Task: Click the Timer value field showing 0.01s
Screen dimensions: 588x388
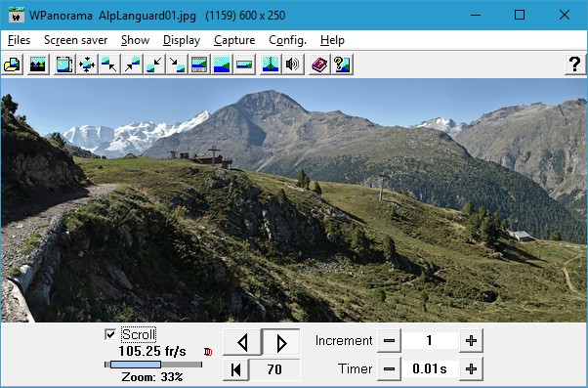Action: tap(430, 368)
